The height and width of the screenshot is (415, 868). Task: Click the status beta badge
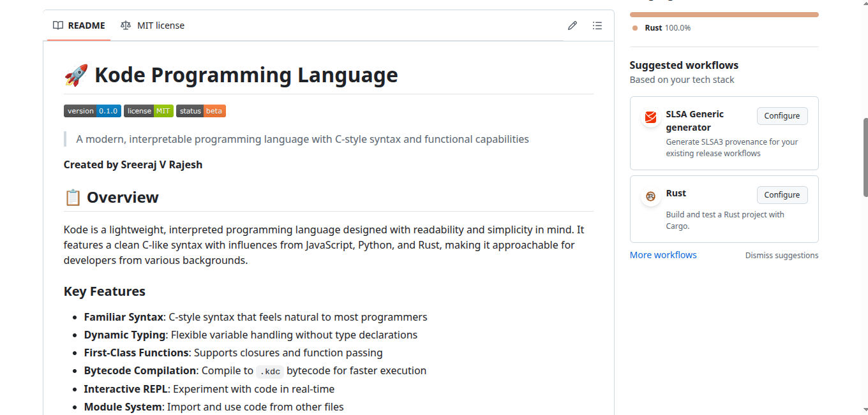point(201,111)
